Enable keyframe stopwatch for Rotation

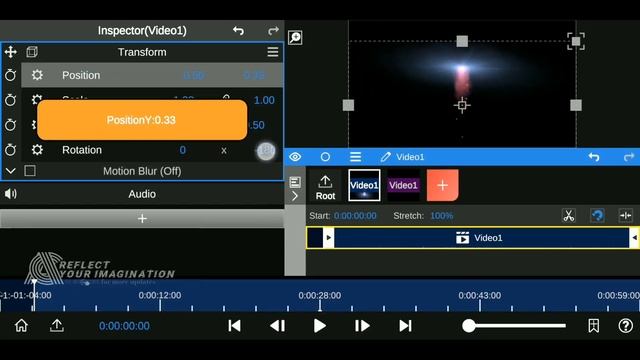[11, 150]
